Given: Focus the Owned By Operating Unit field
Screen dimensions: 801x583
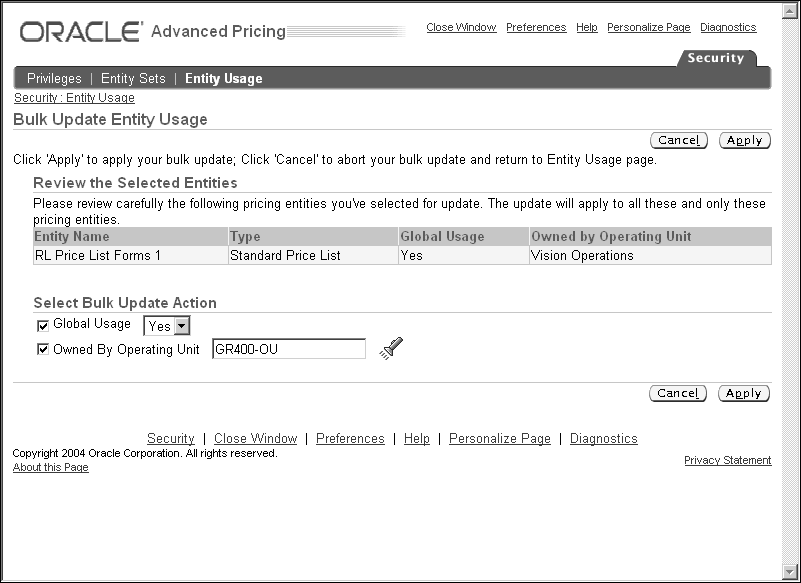Looking at the screenshot, I should [289, 349].
